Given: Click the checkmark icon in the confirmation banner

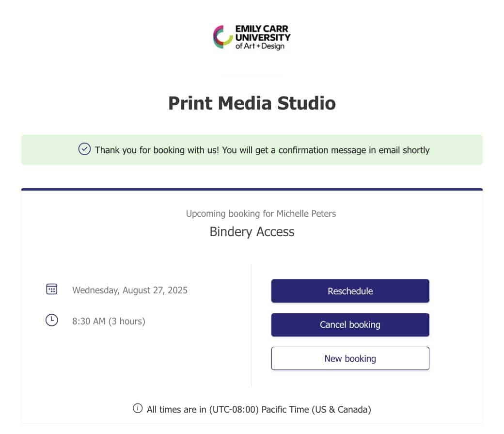Looking at the screenshot, I should point(84,149).
